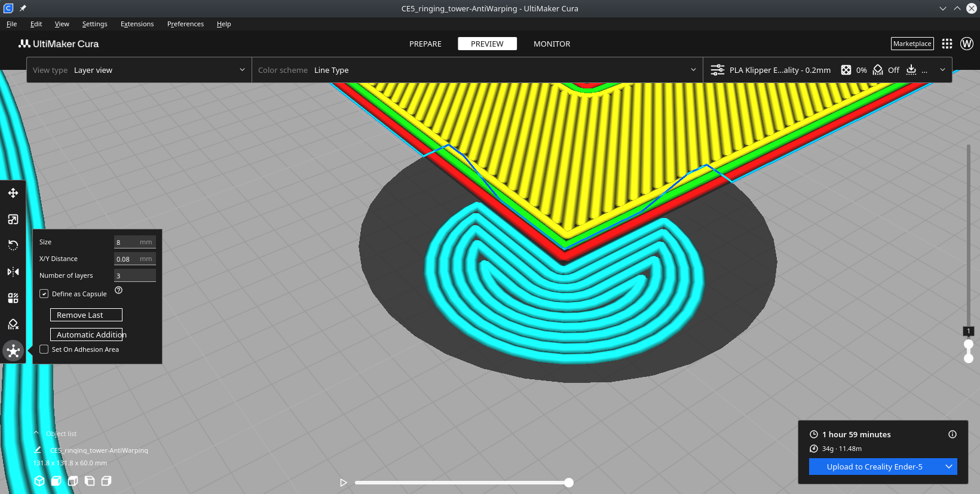Uncheck the Define as Capsule checkbox
The width and height of the screenshot is (980, 494).
point(44,294)
